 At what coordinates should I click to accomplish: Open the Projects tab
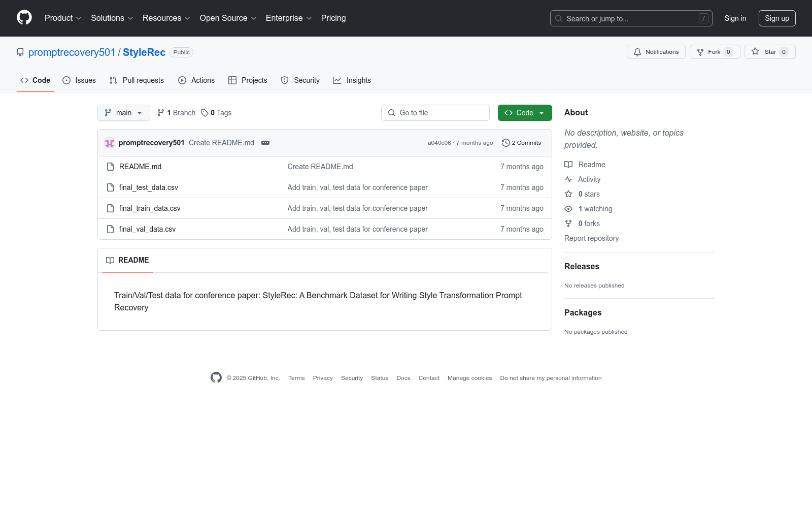pos(248,80)
